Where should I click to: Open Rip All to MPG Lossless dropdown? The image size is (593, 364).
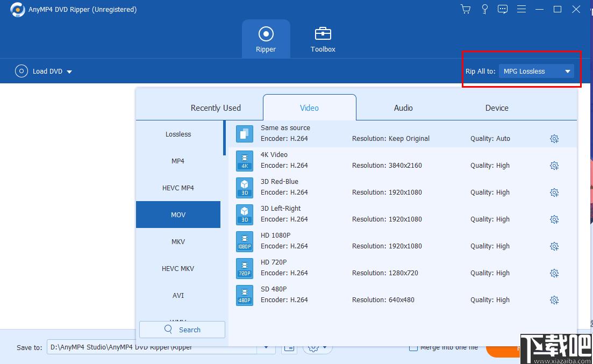[536, 71]
